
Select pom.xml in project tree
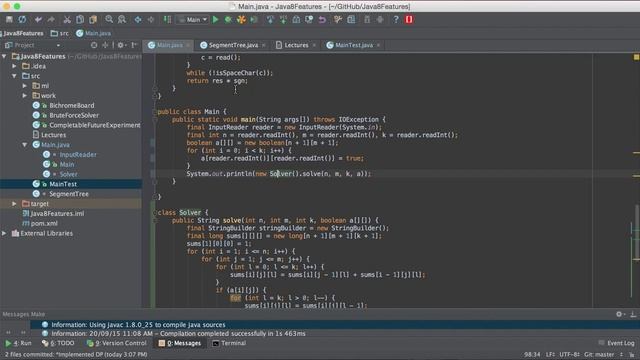[44, 223]
